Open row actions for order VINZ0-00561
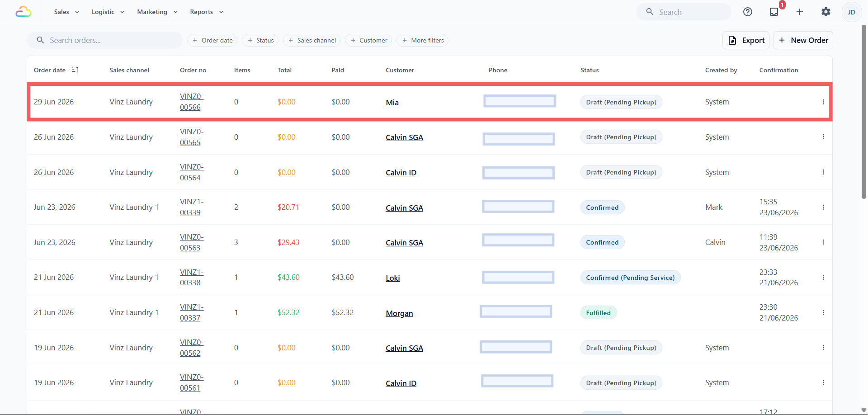 pyautogui.click(x=823, y=382)
